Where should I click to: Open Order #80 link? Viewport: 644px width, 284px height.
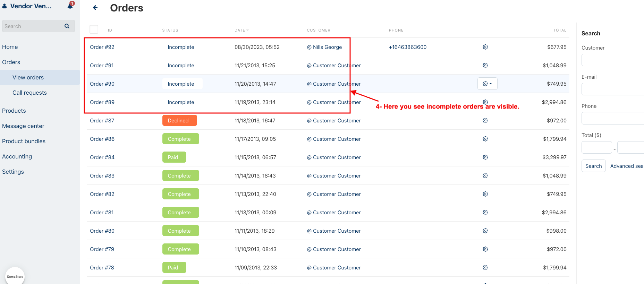[x=102, y=231]
